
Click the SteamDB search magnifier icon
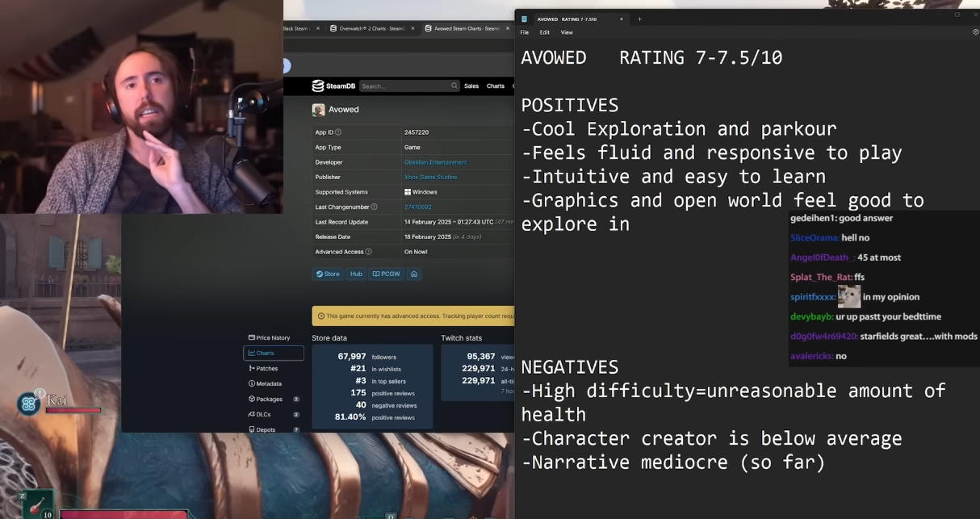click(454, 86)
